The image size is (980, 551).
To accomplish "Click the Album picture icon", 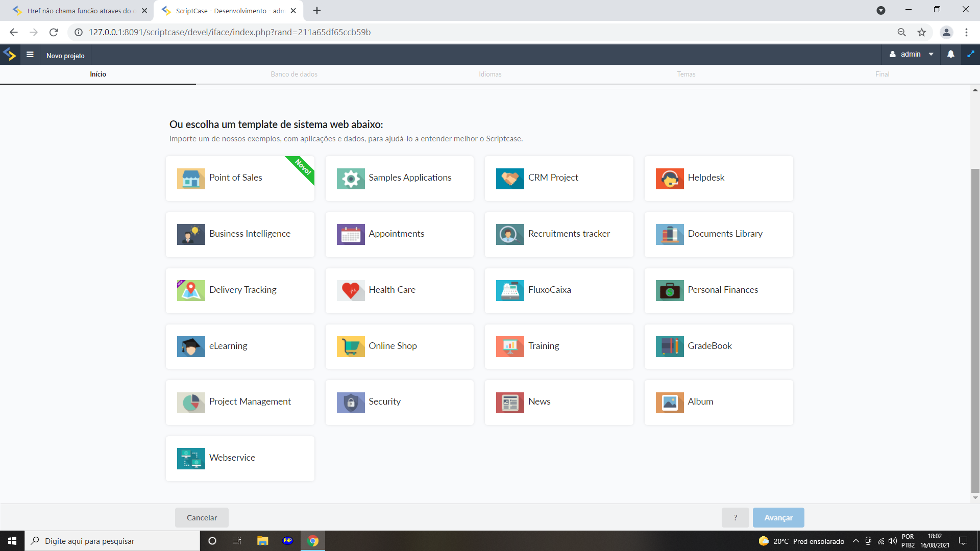I will click(x=670, y=403).
